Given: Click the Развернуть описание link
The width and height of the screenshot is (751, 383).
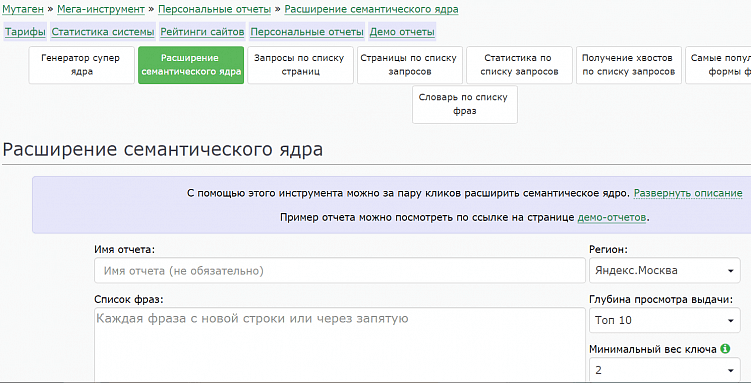Looking at the screenshot, I should [688, 193].
